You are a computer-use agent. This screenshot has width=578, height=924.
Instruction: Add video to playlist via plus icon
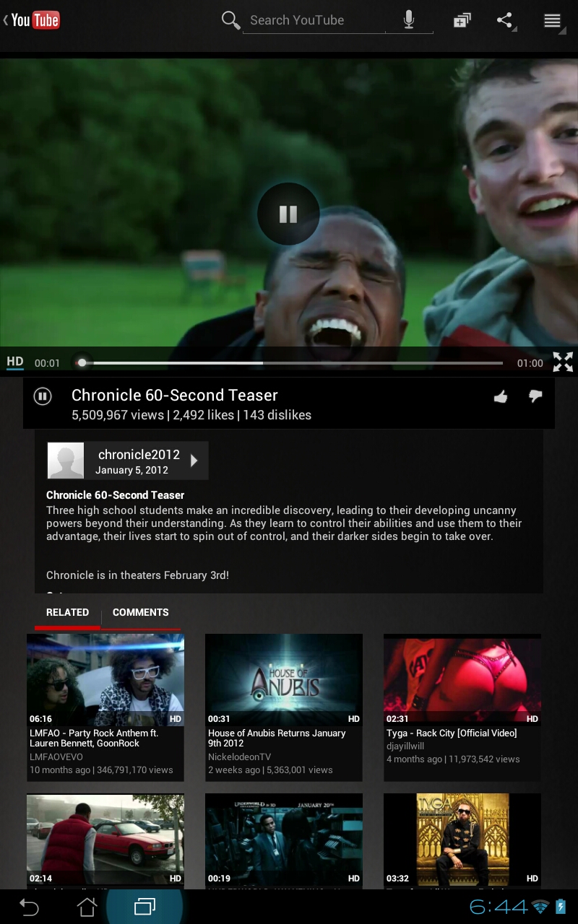click(x=462, y=21)
